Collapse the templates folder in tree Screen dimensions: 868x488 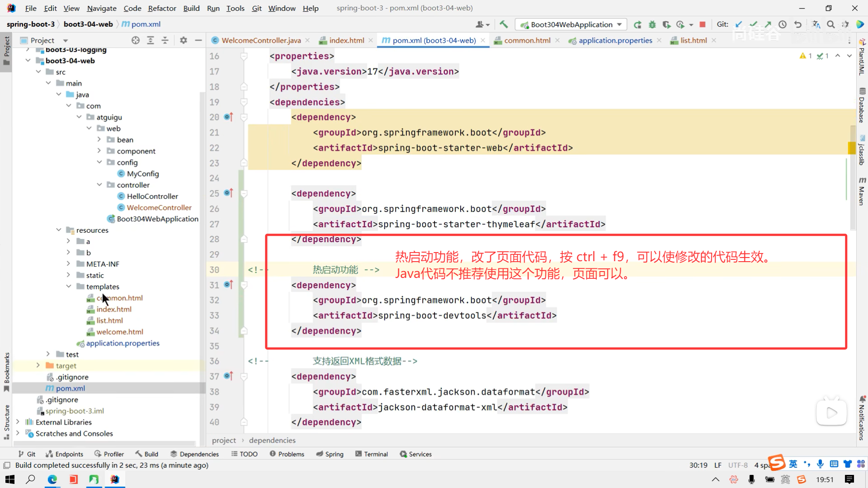69,286
